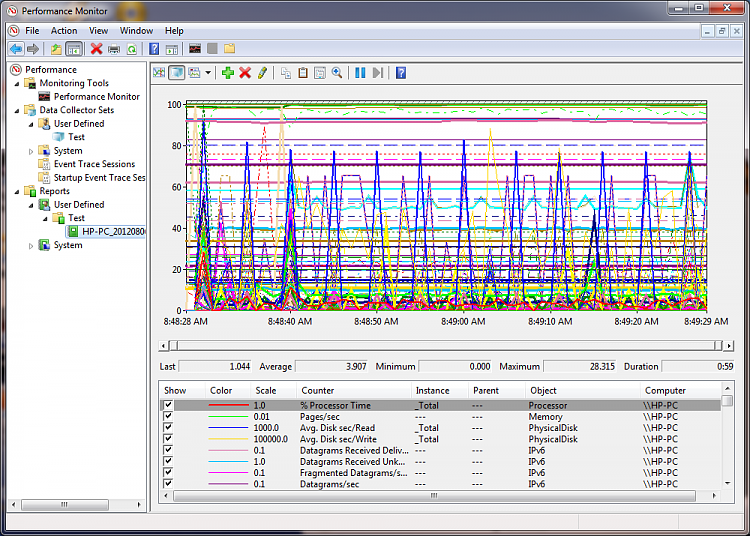Sort by the Parent column header
The width and height of the screenshot is (750, 536).
496,390
